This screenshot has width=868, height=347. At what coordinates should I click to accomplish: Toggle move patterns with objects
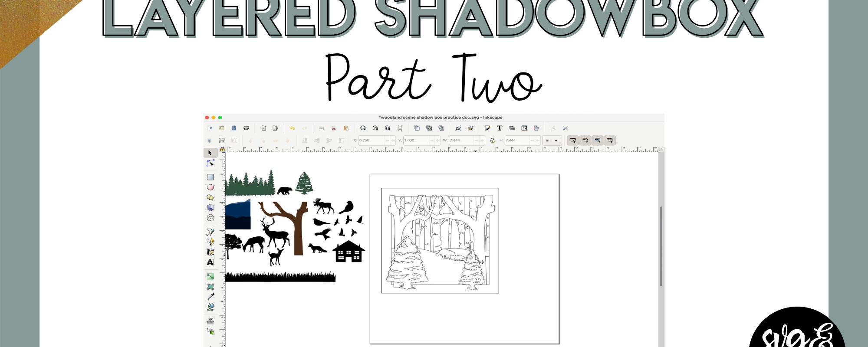[610, 140]
